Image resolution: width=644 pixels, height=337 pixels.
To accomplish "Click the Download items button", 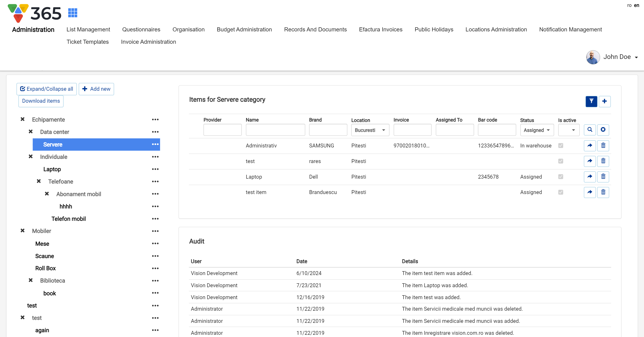I will pos(41,101).
